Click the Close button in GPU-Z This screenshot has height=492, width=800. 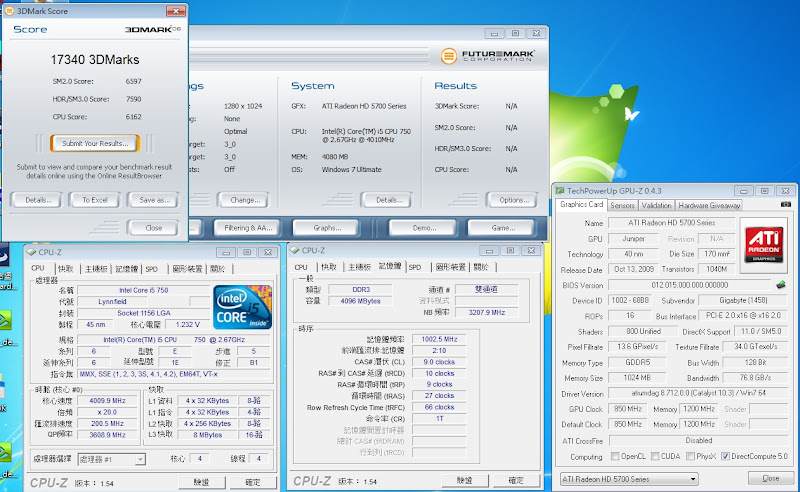point(770,478)
